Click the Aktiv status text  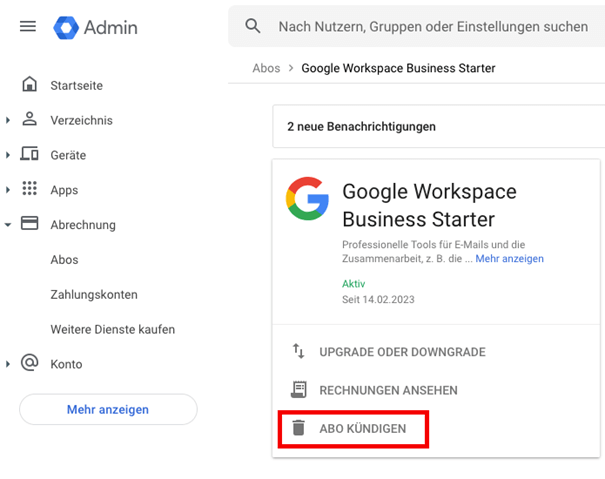[353, 284]
